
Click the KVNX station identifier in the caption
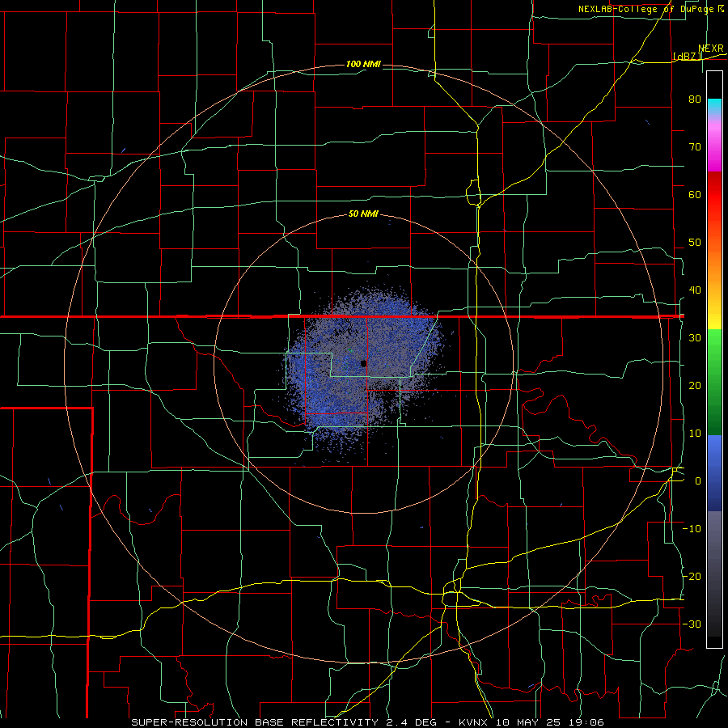click(x=473, y=722)
